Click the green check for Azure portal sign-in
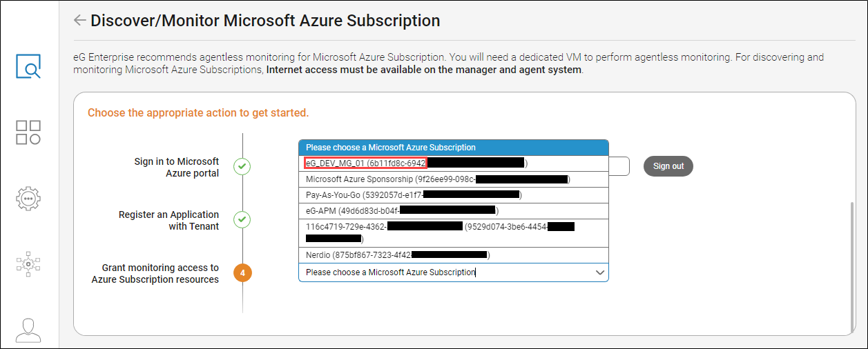Image resolution: width=868 pixels, height=349 pixels. [242, 167]
